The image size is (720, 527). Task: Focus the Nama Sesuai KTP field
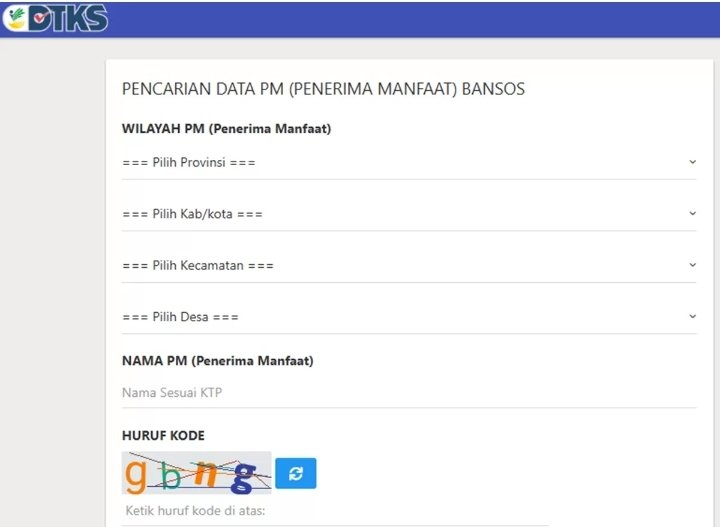(x=409, y=392)
